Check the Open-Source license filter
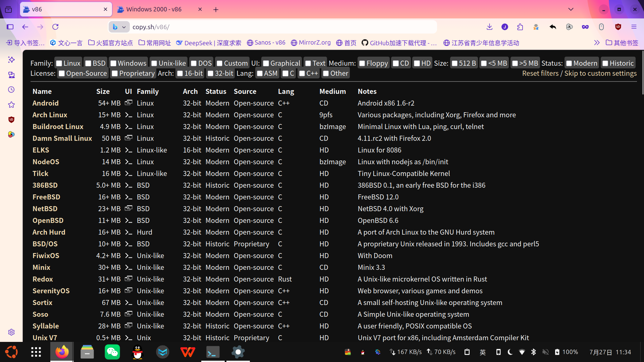 pos(62,73)
